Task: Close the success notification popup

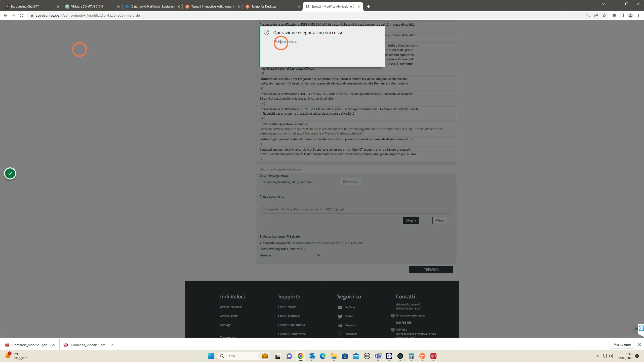Action: point(380,32)
